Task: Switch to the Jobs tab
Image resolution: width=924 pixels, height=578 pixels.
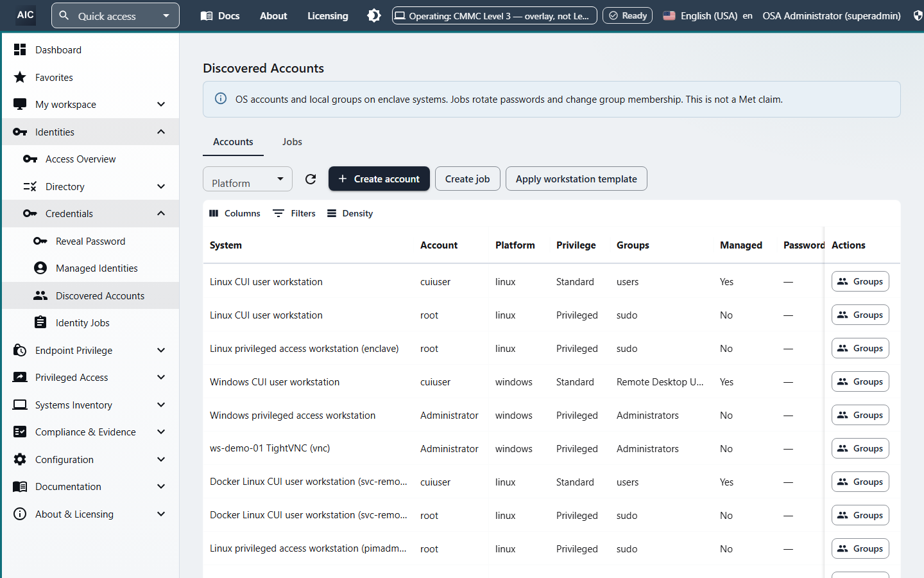Action: point(292,141)
